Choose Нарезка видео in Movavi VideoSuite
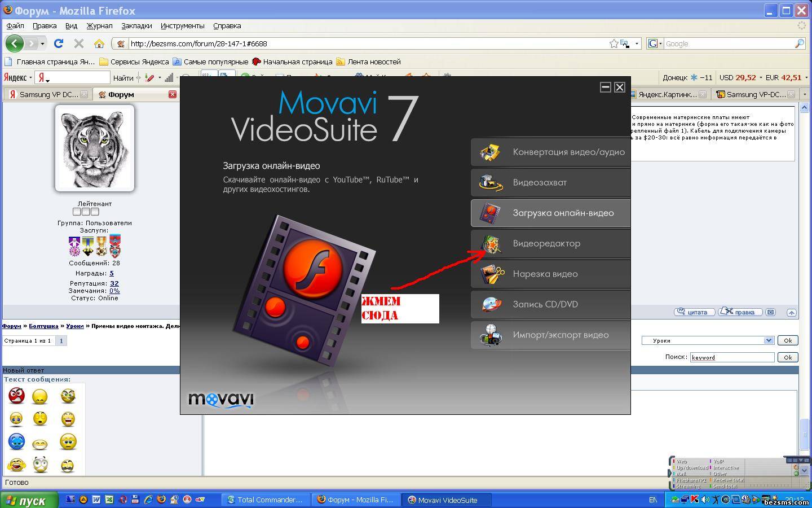 (x=550, y=274)
